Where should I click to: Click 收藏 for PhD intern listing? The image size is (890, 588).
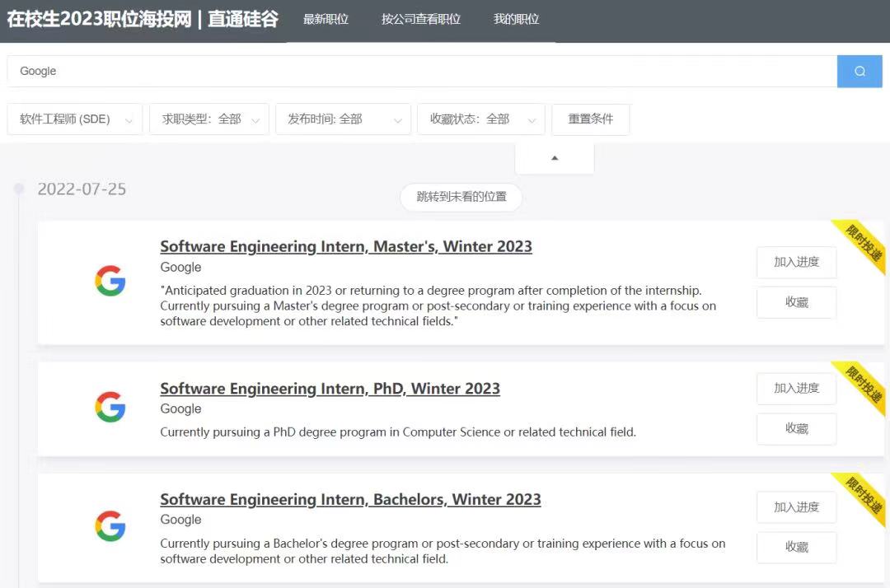(x=796, y=429)
